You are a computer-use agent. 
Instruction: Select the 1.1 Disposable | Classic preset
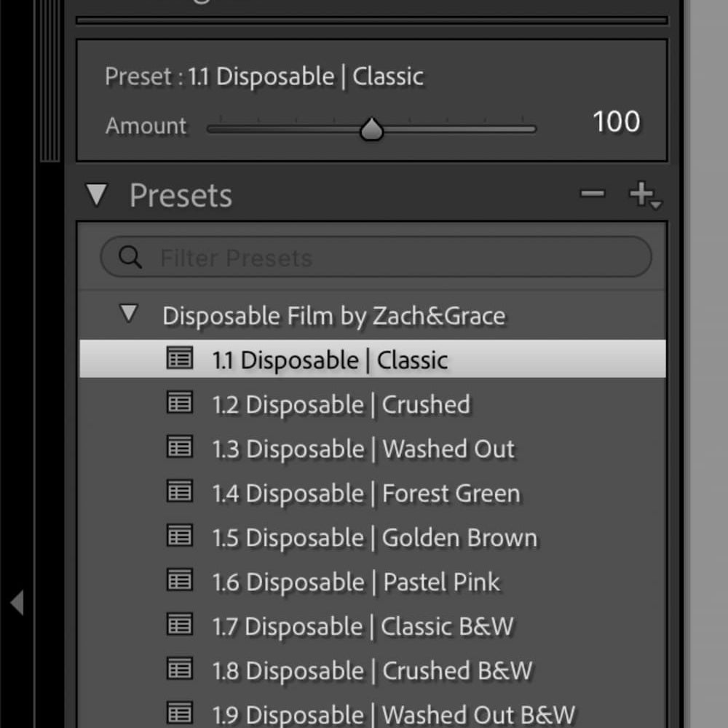coord(330,360)
